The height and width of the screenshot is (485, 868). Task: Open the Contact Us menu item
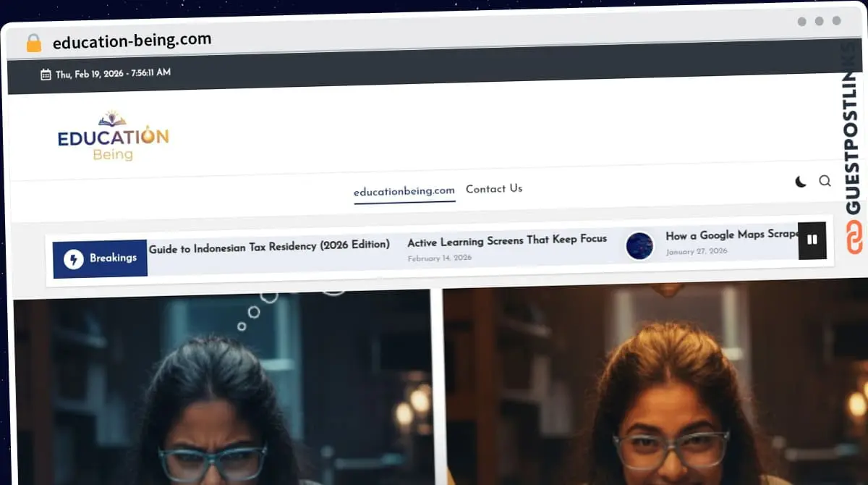pos(494,189)
